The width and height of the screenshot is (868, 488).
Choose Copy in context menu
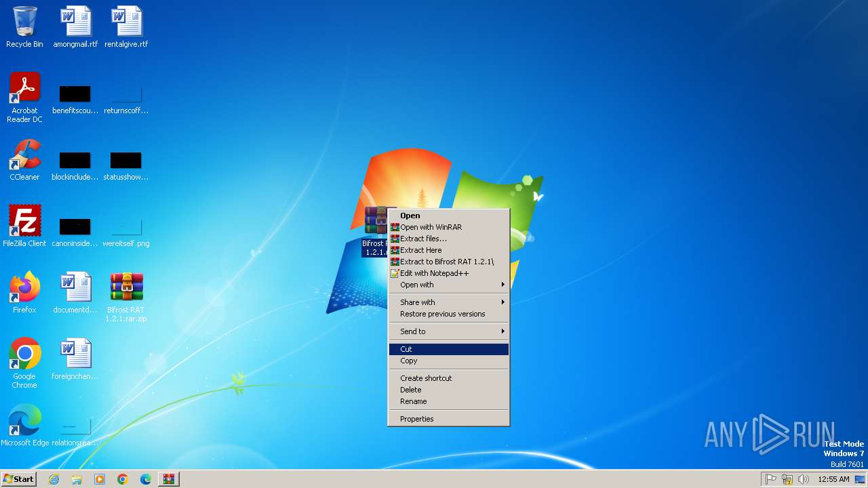pyautogui.click(x=448, y=361)
